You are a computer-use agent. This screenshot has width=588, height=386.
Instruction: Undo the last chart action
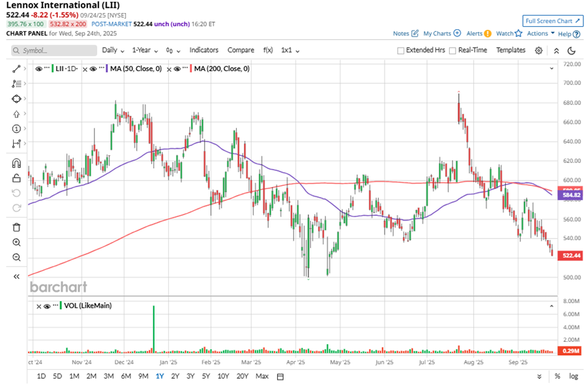16,193
